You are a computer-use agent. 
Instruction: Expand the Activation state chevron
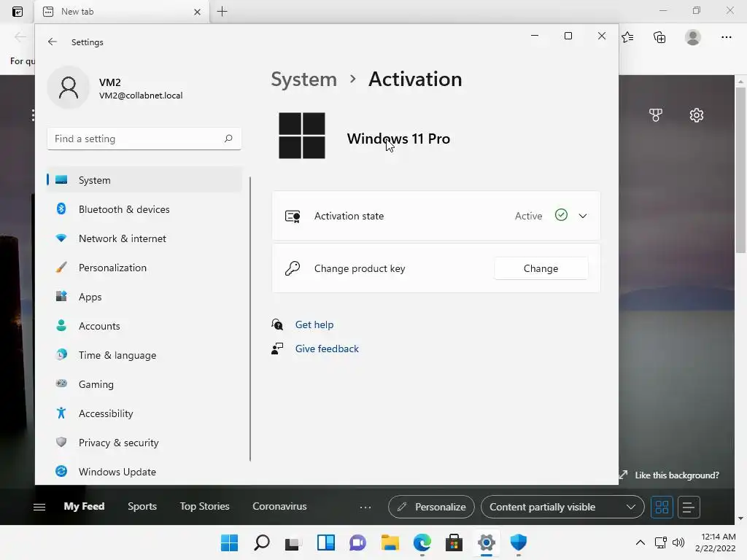583,216
